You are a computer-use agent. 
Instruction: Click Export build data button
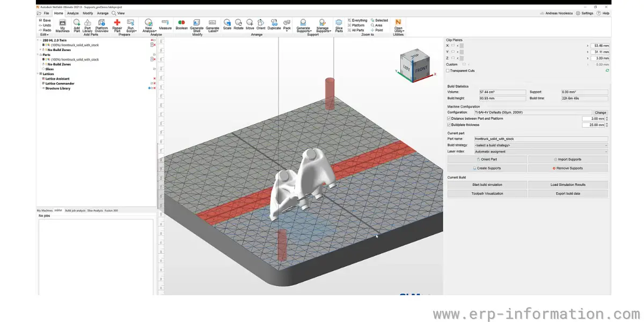click(x=568, y=193)
